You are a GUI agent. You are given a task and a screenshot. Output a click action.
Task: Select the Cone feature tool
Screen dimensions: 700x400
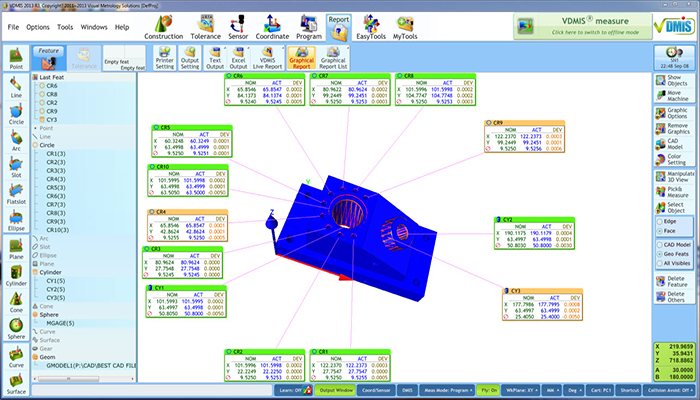pos(17,302)
